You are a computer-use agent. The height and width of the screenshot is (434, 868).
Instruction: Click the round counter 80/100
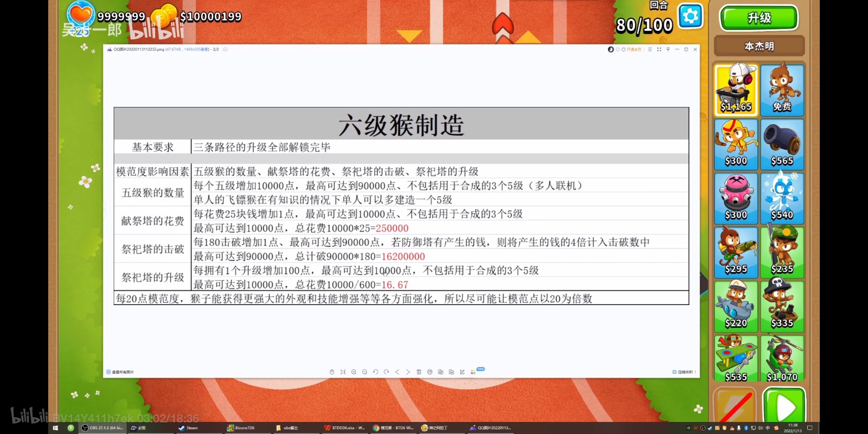[x=644, y=25]
